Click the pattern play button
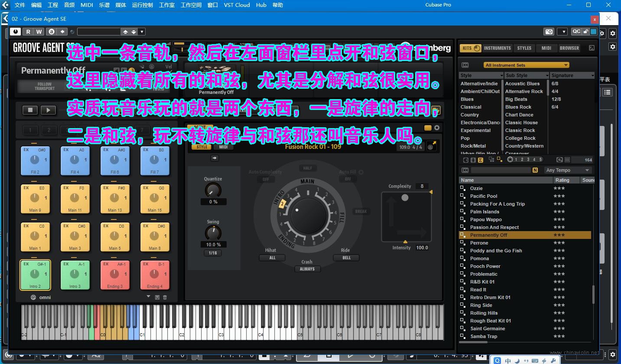621x364 pixels. coord(48,110)
